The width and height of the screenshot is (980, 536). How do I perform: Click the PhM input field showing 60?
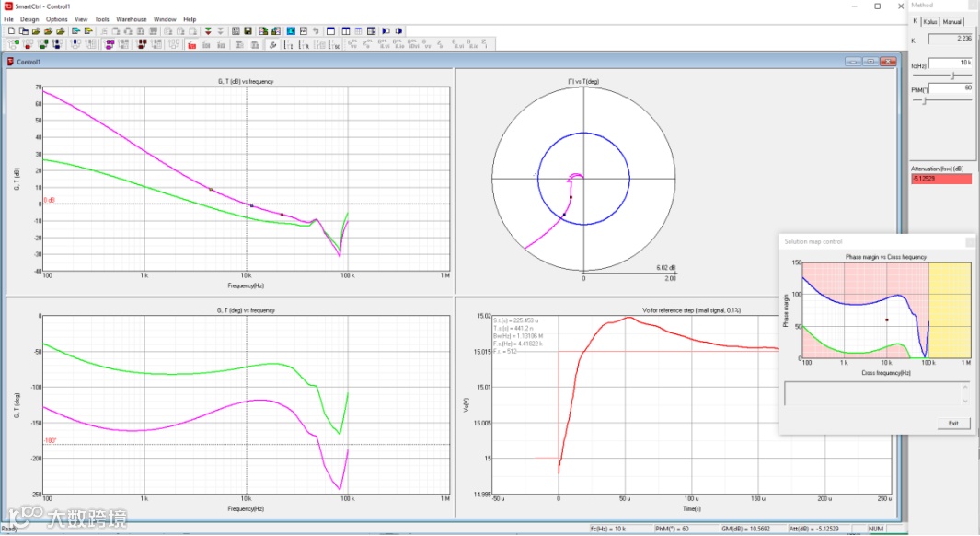click(950, 88)
